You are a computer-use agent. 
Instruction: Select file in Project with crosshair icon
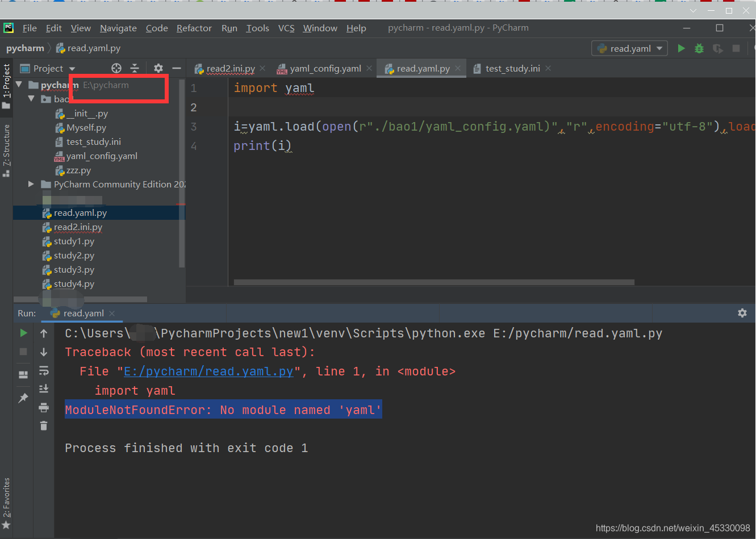[x=116, y=68]
